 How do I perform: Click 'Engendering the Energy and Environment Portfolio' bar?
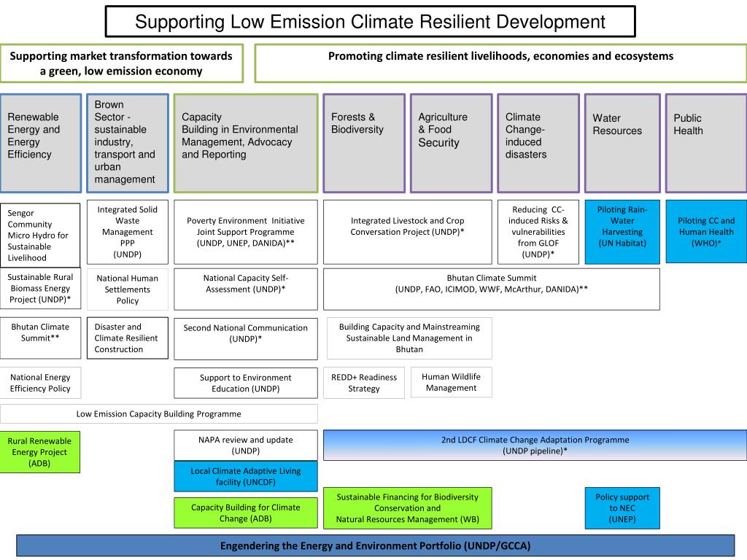point(376,545)
